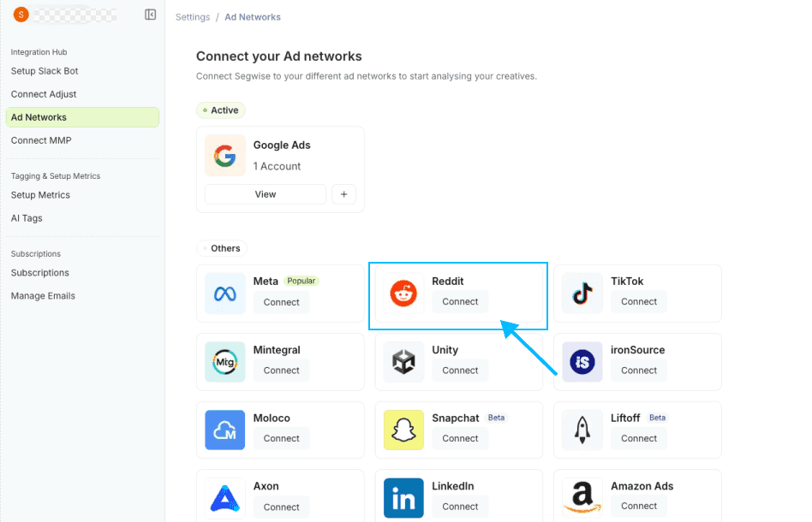Open Connect MMP in sidebar
Image resolution: width=812 pixels, height=522 pixels.
(41, 140)
